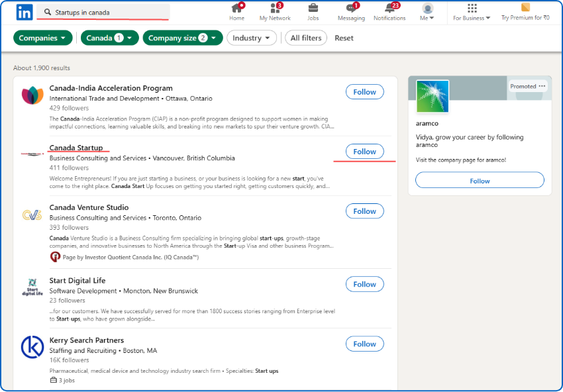The image size is (563, 392).
Task: Click the aramco ad logo image
Action: pos(433,96)
